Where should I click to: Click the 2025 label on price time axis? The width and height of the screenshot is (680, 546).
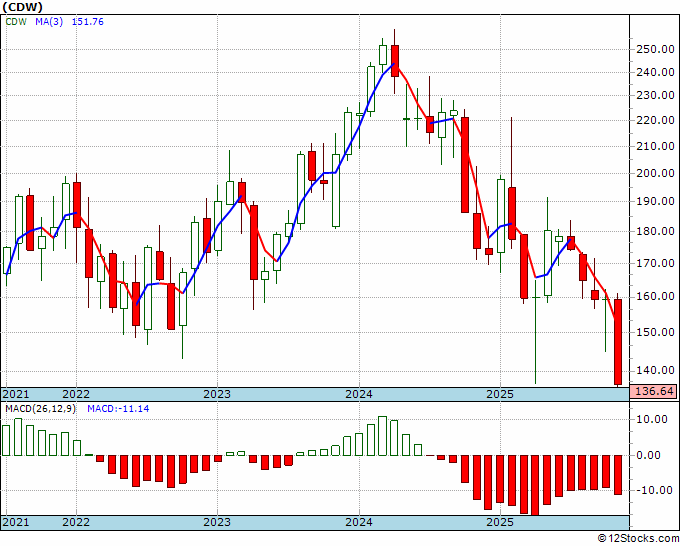coord(500,394)
